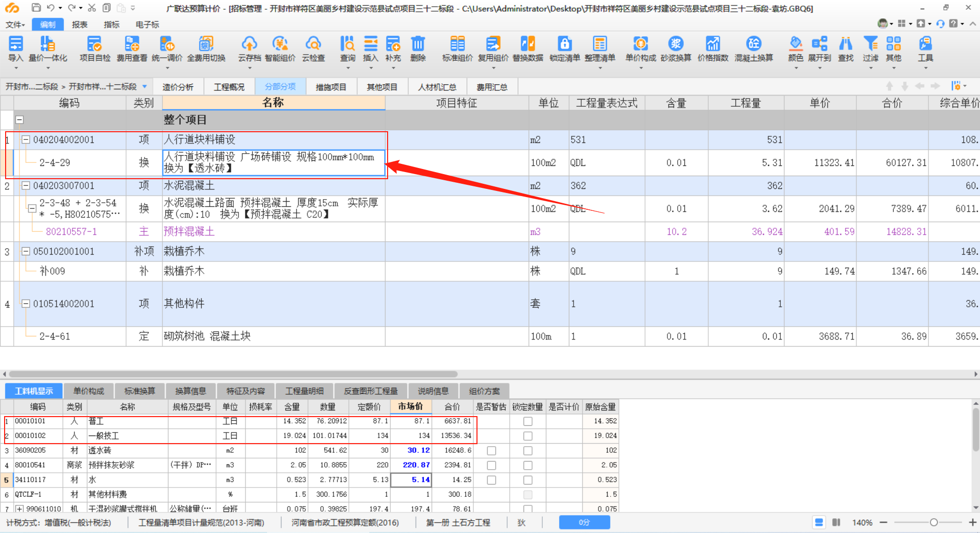Click 0分 score button in status bar
Viewport: 980px width, 533px height.
(x=584, y=522)
